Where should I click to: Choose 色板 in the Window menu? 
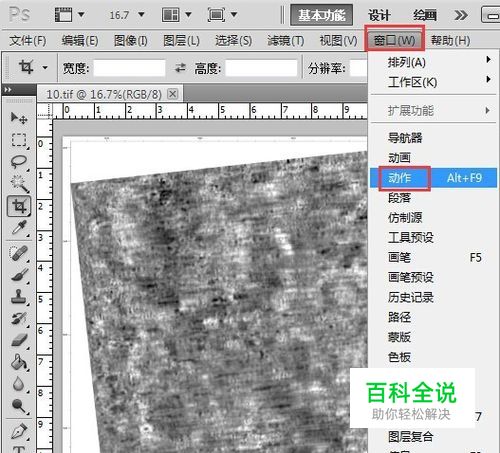pos(433,357)
